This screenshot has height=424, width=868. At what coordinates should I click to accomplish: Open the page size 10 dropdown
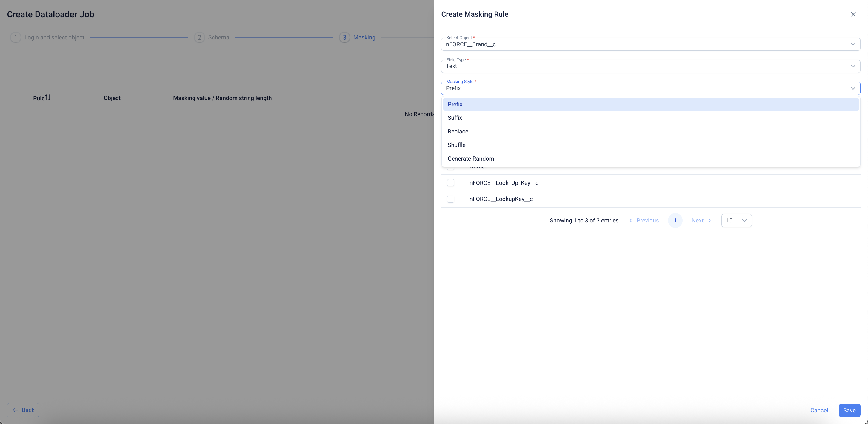pyautogui.click(x=736, y=220)
